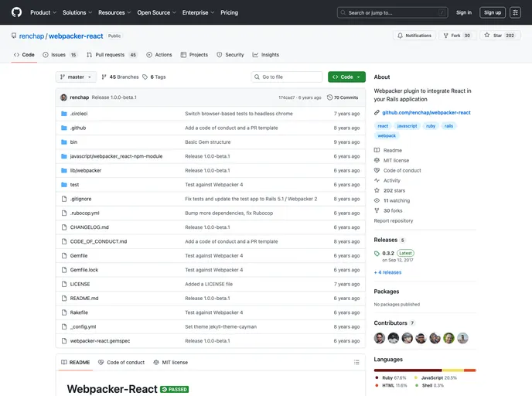Select the file icon for Gemfile.lock
532x396 pixels.
63,270
